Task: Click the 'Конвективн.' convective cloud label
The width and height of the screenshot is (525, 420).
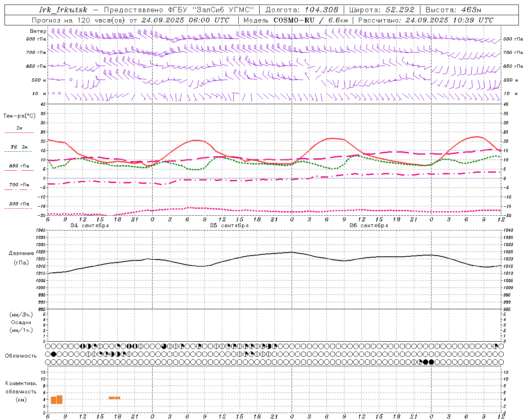Action: (x=21, y=383)
